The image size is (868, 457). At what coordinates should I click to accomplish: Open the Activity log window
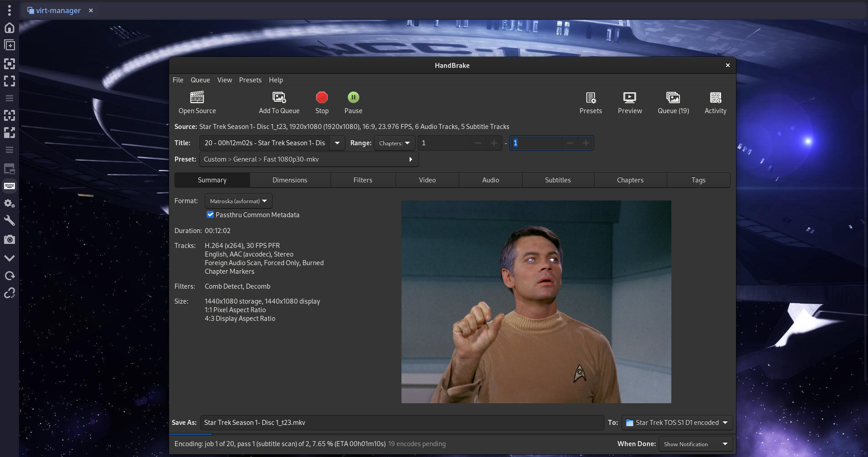715,98
